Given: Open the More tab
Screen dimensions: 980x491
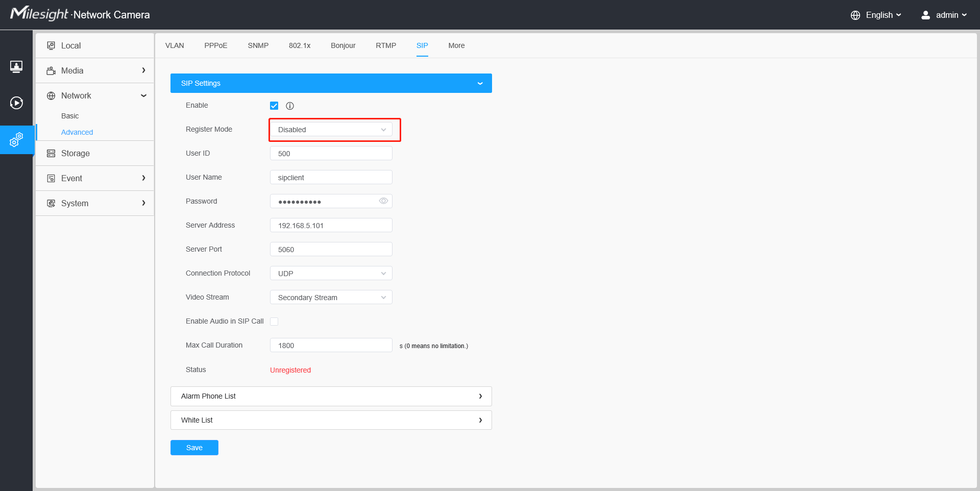Looking at the screenshot, I should [456, 45].
